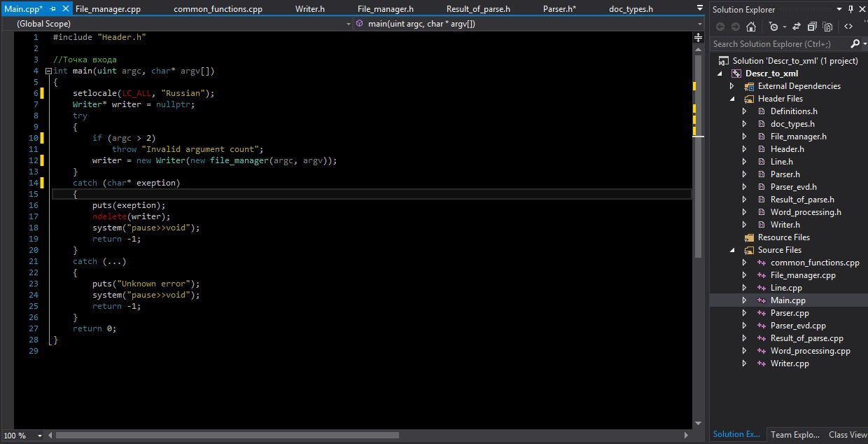Switch to Writer.h tab
868x444 pixels.
point(309,9)
